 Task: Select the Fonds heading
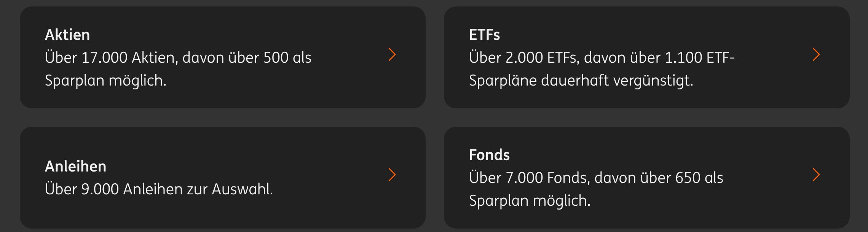coord(489,155)
